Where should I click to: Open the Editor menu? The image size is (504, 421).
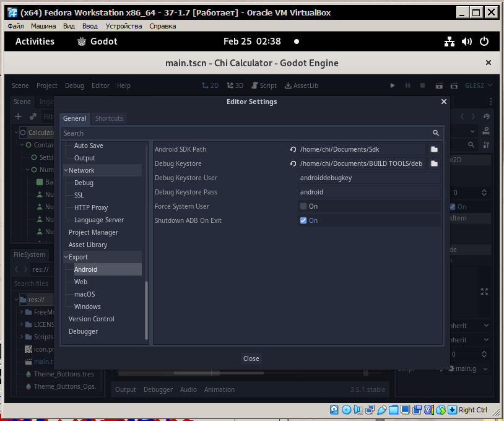tap(100, 85)
